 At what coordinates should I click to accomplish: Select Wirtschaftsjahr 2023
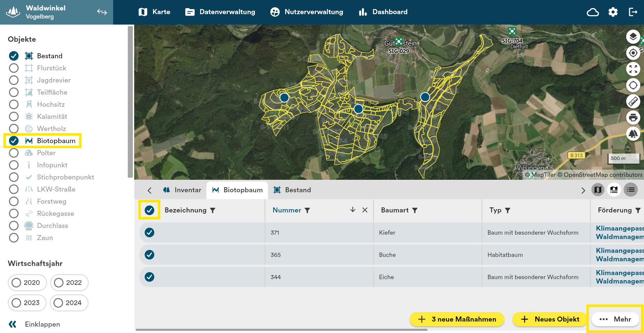click(x=16, y=303)
